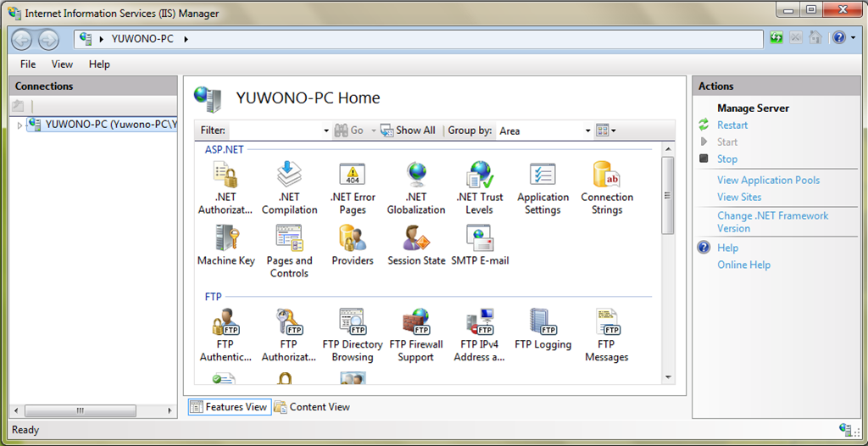Viewport: 868px width, 446px height.
Task: Click the blue Help question mark icon in the top toolbar
Action: coord(839,37)
